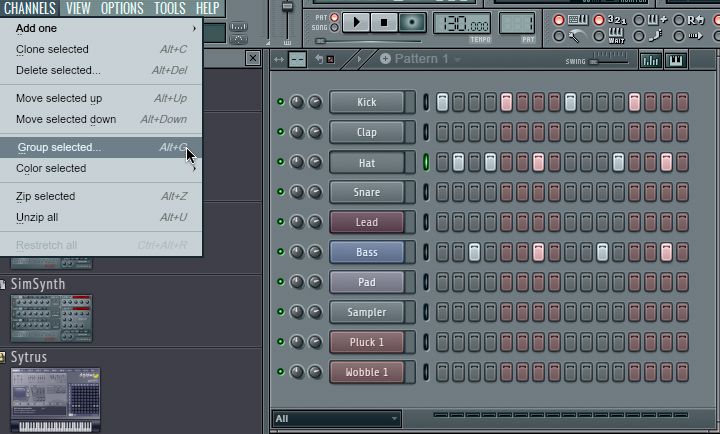The height and width of the screenshot is (434, 720).
Task: Open the Clap channel button
Action: [x=367, y=132]
